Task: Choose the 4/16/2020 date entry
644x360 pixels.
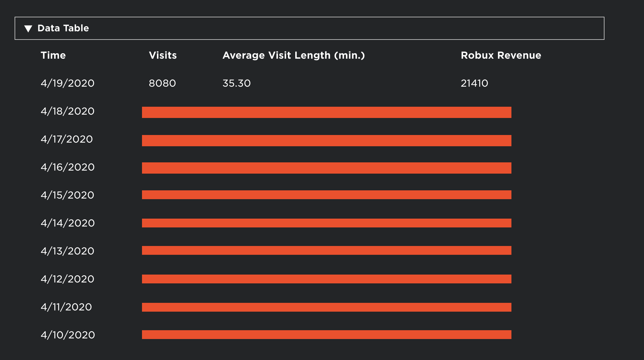Action: 68,167
